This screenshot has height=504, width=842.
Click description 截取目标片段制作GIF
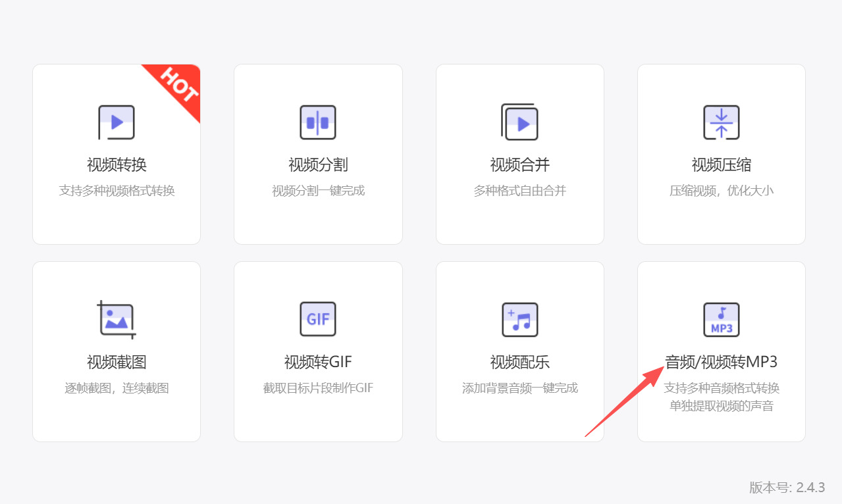click(x=318, y=388)
